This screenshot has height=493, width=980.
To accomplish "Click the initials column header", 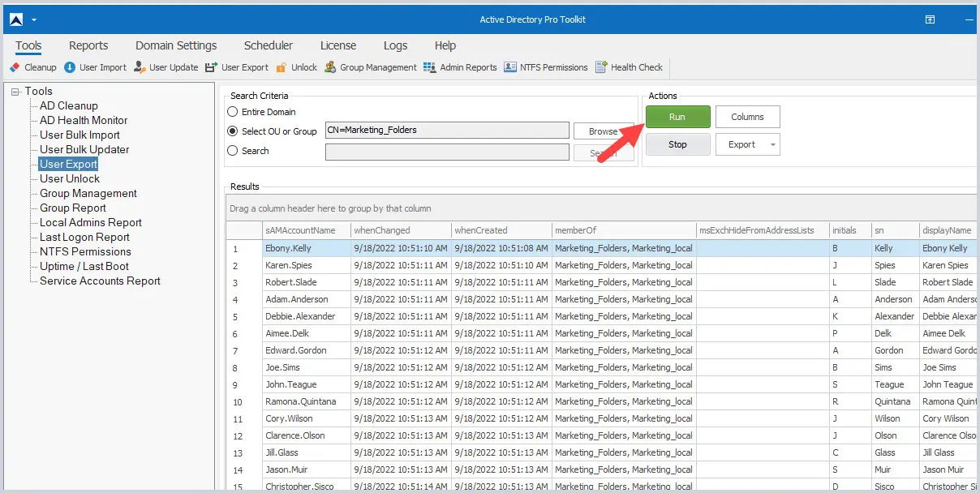I will pos(849,230).
